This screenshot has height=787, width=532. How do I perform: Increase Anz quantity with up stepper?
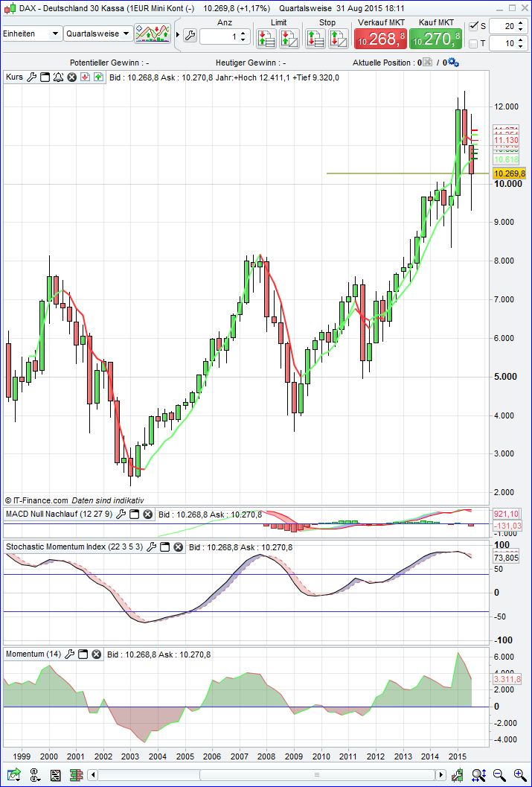243,33
